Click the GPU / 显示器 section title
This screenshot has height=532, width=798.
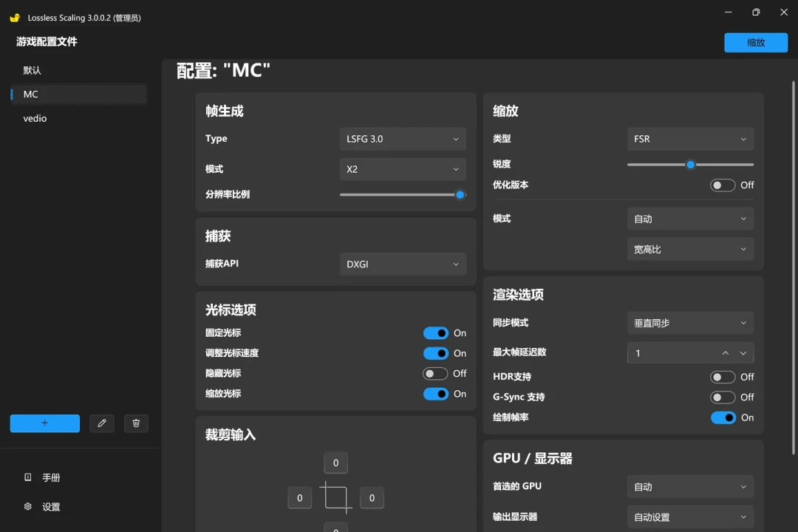tap(532, 458)
